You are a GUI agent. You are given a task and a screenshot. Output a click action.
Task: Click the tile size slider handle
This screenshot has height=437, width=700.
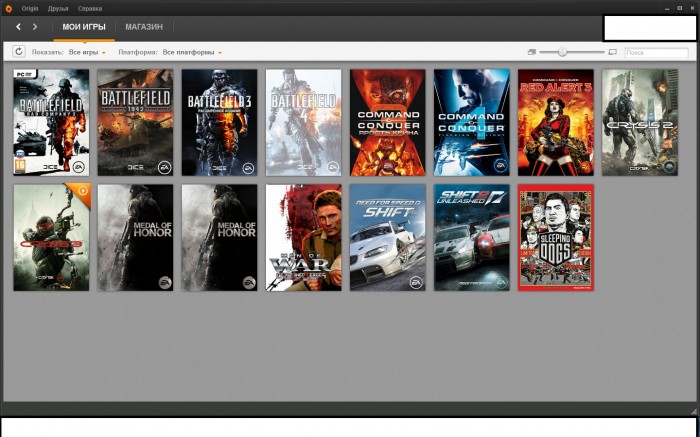pos(562,52)
